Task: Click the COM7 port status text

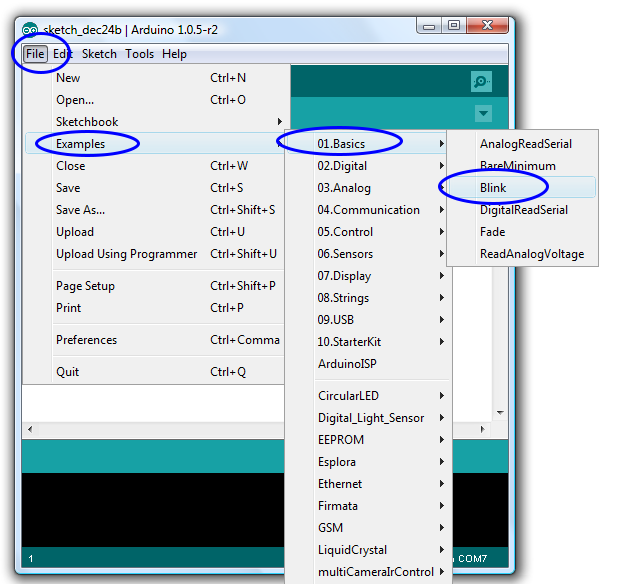Action: [473, 559]
